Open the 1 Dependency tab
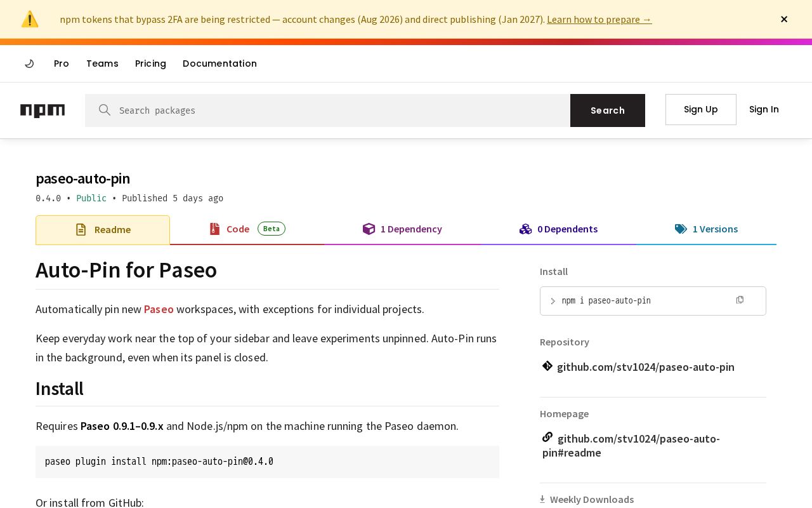812x508 pixels. tap(402, 229)
